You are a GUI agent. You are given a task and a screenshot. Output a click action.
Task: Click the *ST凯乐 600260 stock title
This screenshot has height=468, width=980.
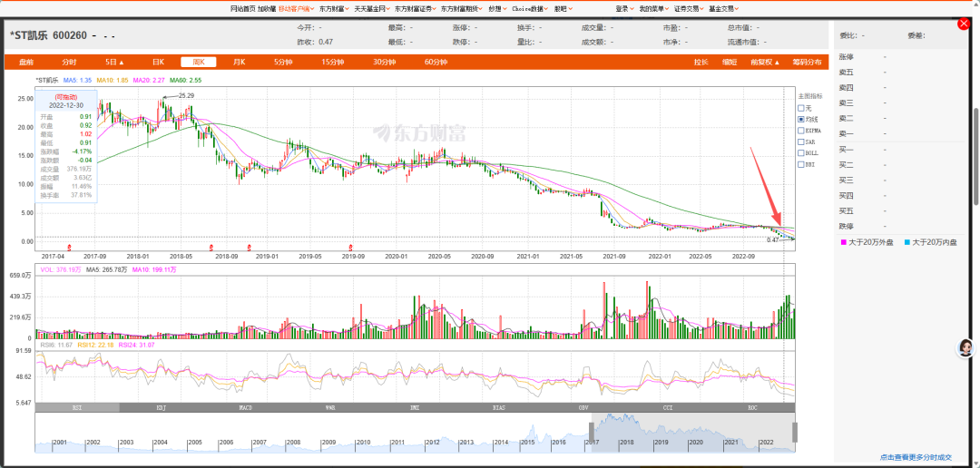(49, 35)
